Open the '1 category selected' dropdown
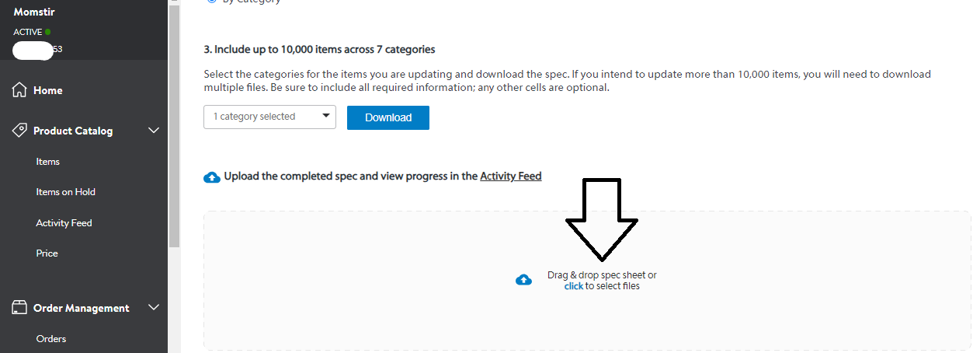 tap(269, 117)
